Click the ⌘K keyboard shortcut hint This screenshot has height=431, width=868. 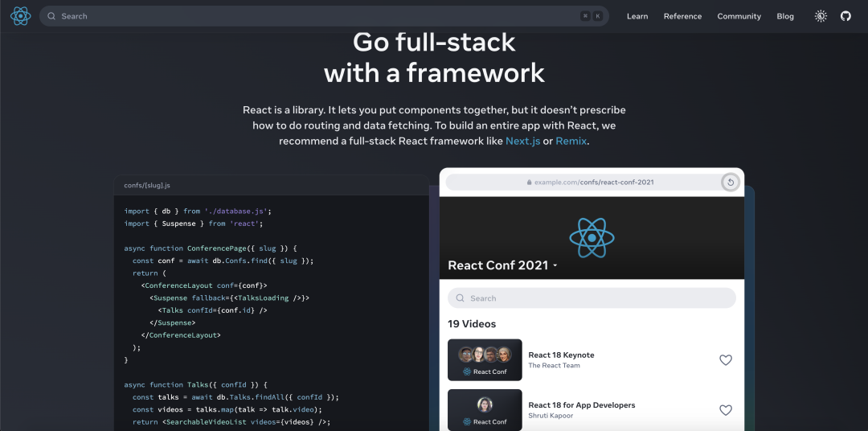(x=592, y=16)
